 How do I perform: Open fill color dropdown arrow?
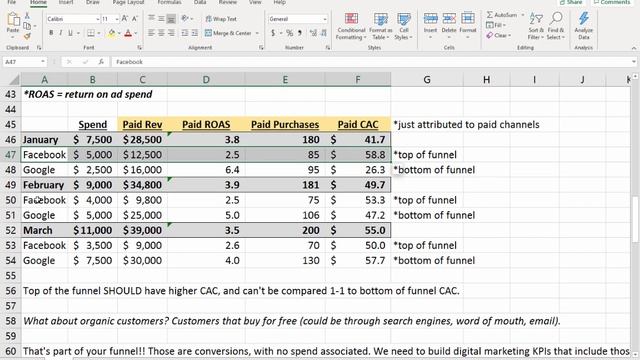pyautogui.click(x=119, y=33)
